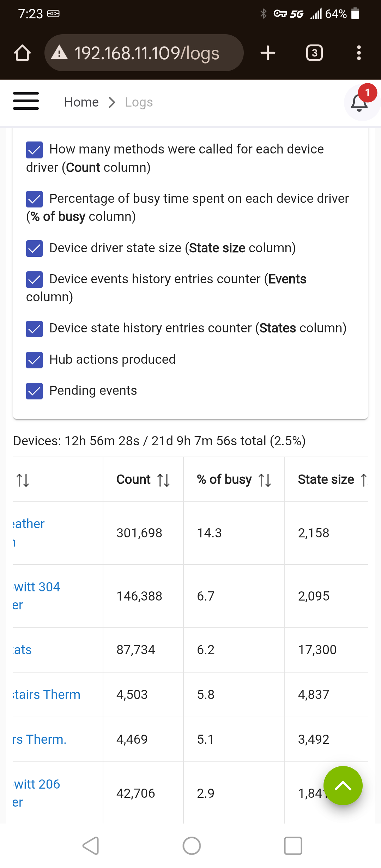Open the tab switcher showing 3 tabs
The width and height of the screenshot is (381, 868).
pyautogui.click(x=314, y=53)
